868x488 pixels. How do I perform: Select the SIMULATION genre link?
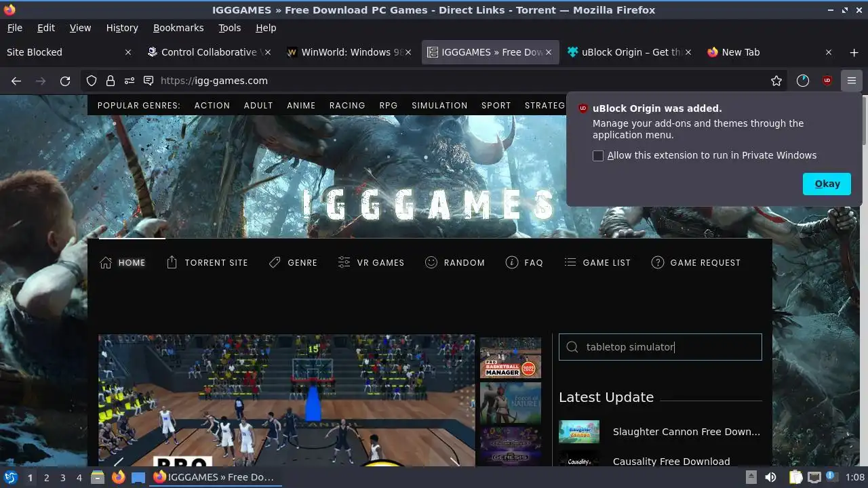tap(439, 106)
